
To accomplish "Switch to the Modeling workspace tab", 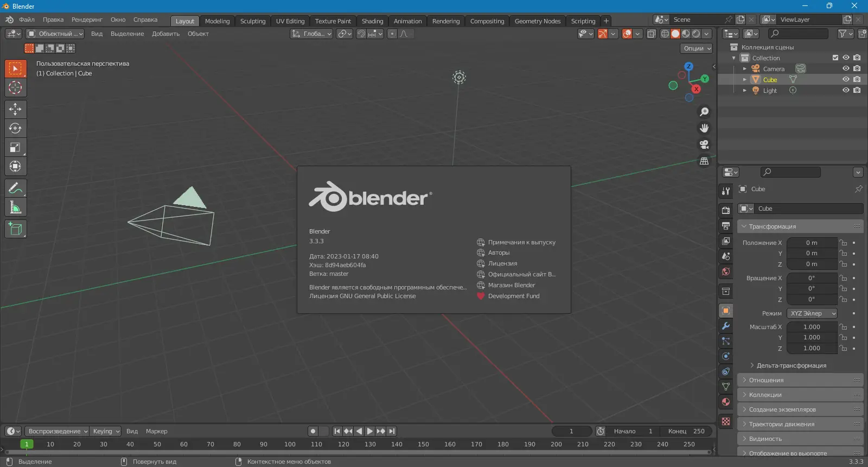I will (217, 21).
